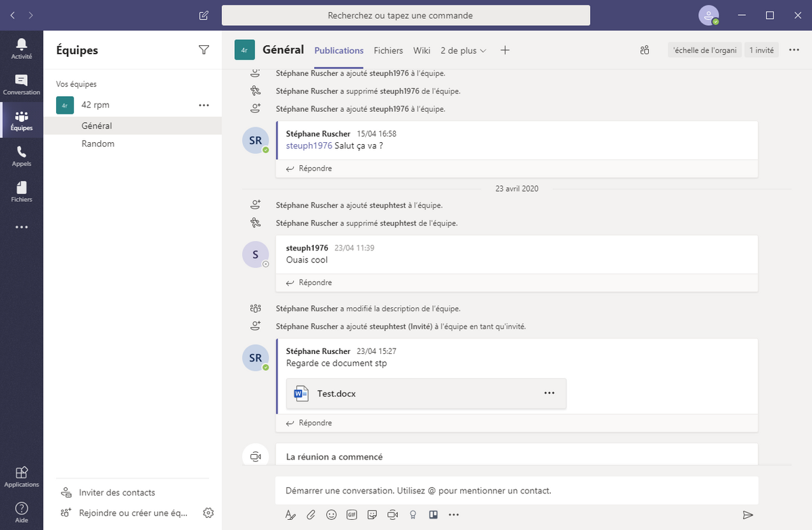This screenshot has height=530, width=812.
Task: Click the Général channel avatar in header
Action: point(244,50)
